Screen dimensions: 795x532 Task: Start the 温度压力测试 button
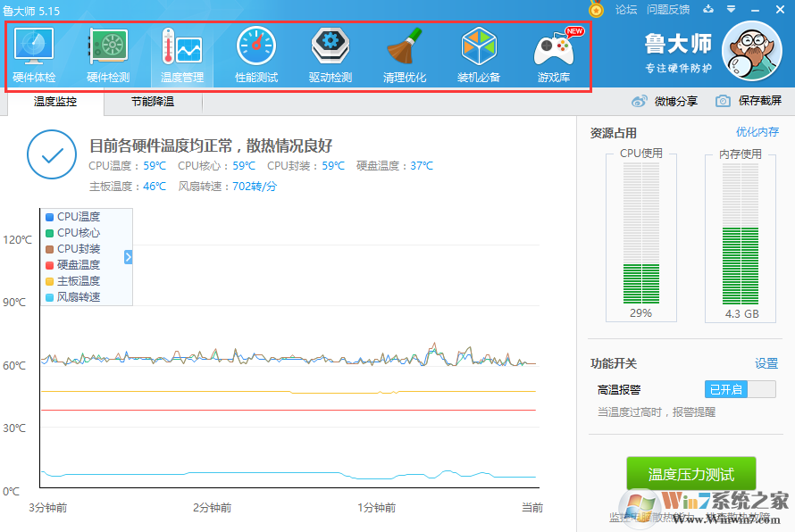(690, 474)
